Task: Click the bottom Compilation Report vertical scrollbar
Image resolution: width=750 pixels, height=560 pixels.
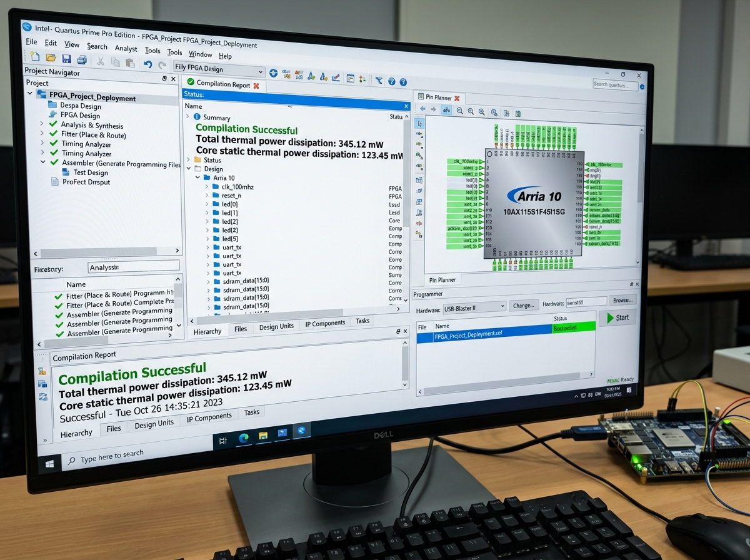Action: (x=406, y=364)
